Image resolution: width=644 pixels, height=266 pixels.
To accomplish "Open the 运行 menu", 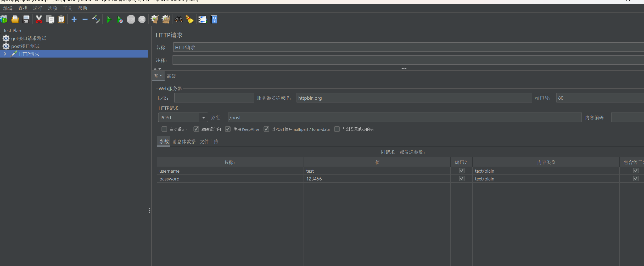I will point(38,8).
